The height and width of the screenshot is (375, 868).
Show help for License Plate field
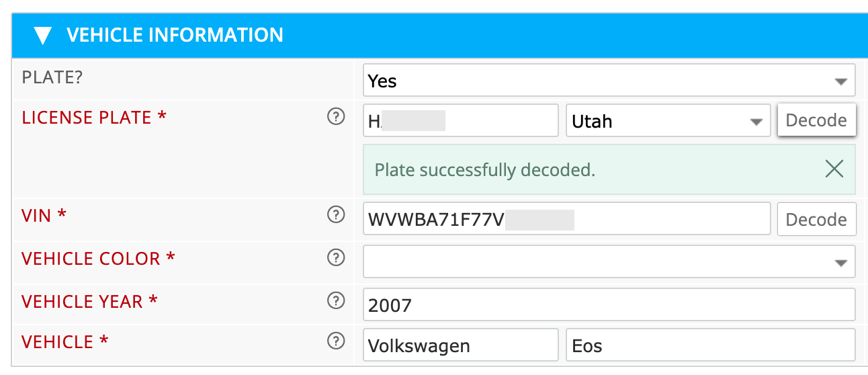pyautogui.click(x=335, y=117)
